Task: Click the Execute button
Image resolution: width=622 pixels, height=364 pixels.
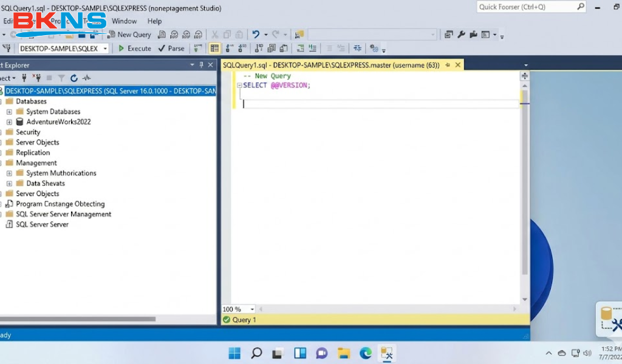Action: (135, 49)
